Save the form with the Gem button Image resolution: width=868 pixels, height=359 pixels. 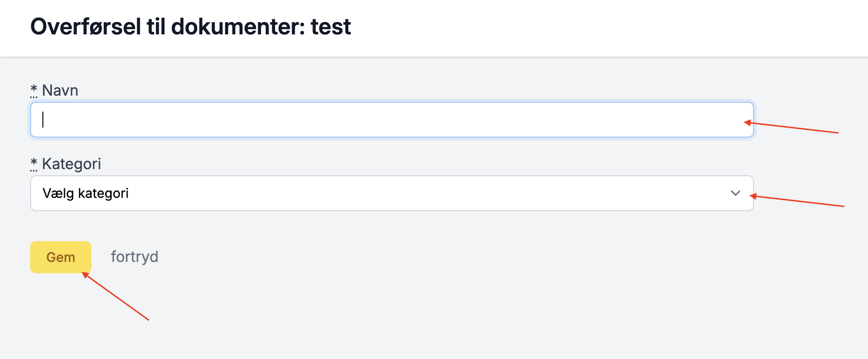coord(61,257)
